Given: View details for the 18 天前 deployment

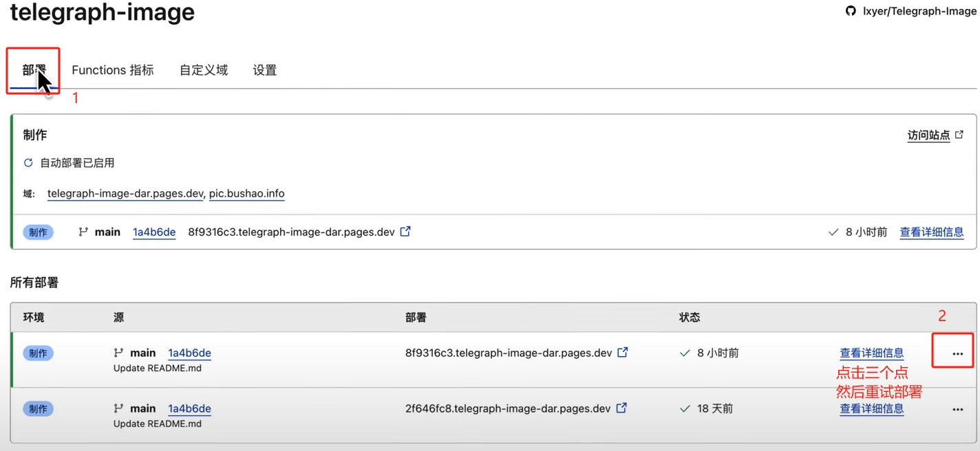Looking at the screenshot, I should [872, 409].
